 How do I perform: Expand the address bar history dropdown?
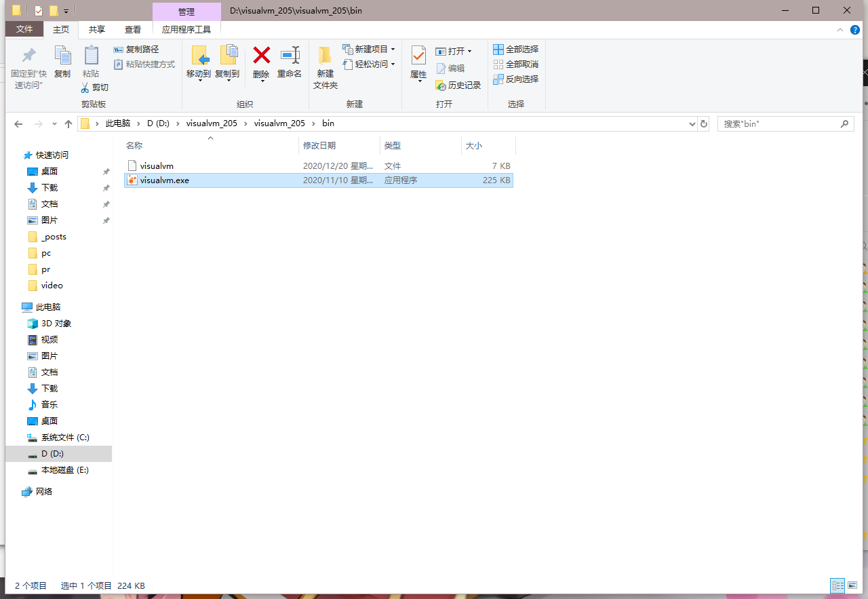pyautogui.click(x=692, y=124)
